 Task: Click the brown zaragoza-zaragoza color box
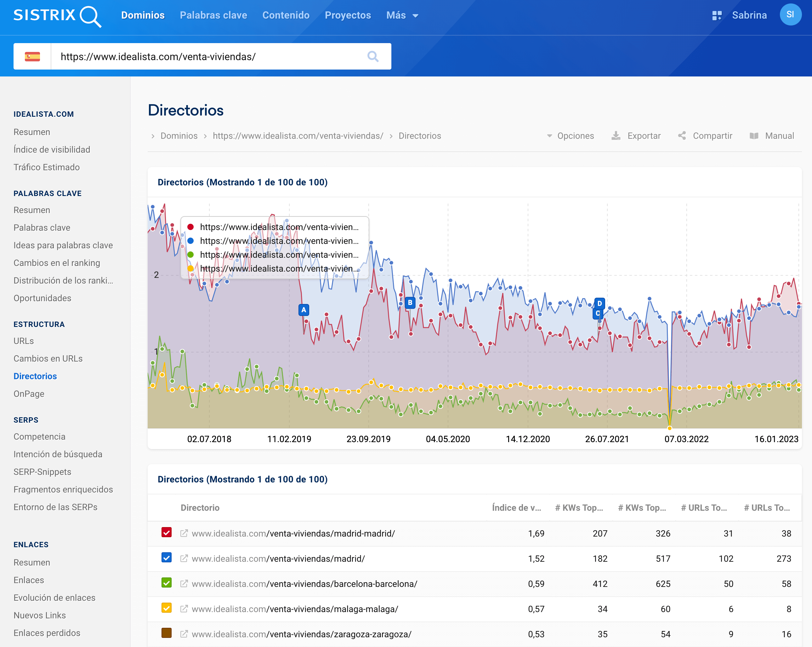(x=167, y=633)
